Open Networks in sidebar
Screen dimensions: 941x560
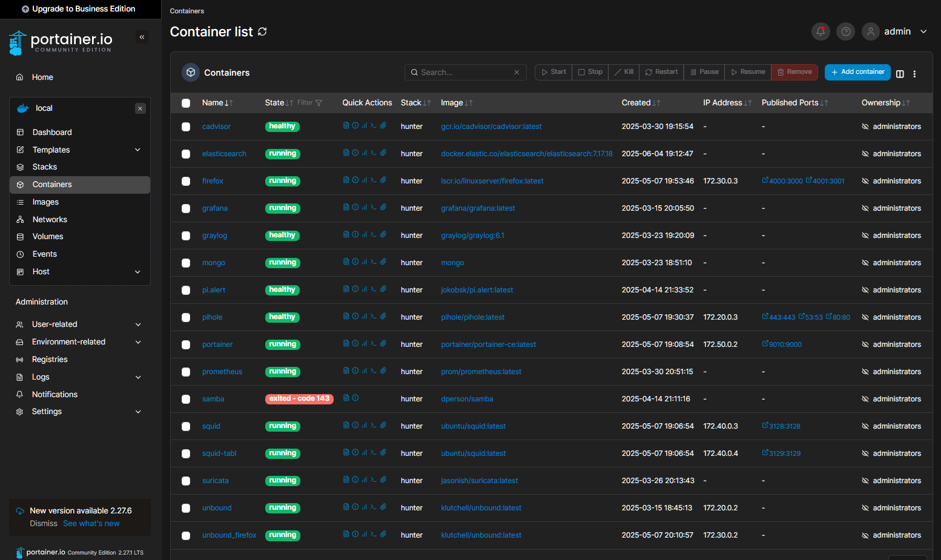coord(80,220)
